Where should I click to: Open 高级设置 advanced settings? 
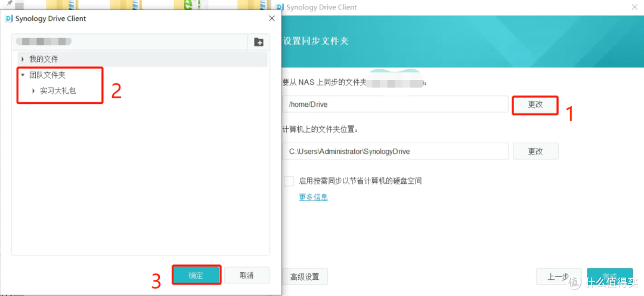[x=305, y=277]
